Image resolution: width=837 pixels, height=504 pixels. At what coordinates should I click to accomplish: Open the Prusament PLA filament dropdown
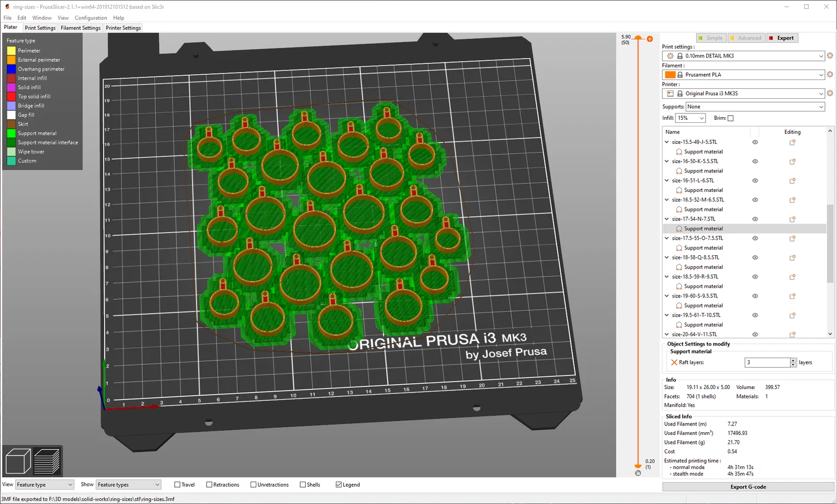743,75
